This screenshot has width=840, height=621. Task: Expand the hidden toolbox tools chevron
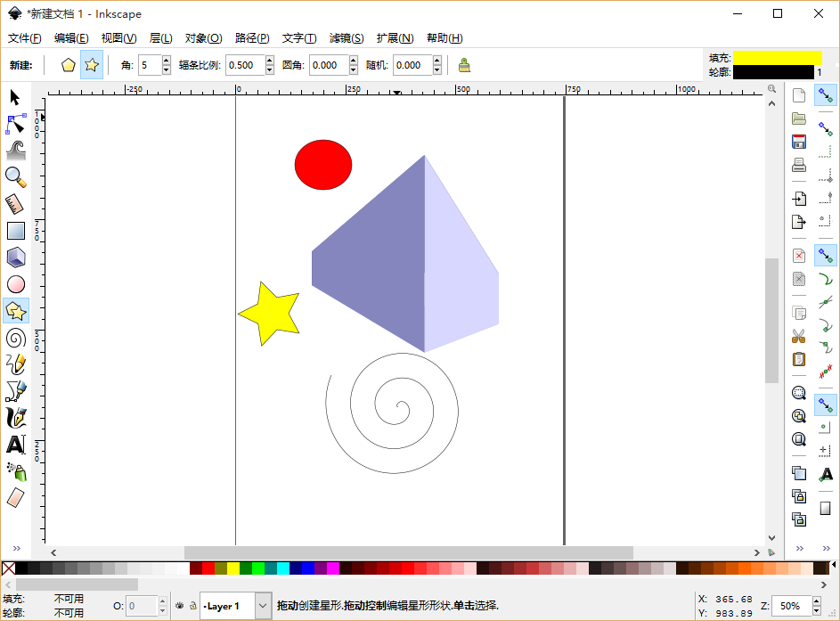15,549
